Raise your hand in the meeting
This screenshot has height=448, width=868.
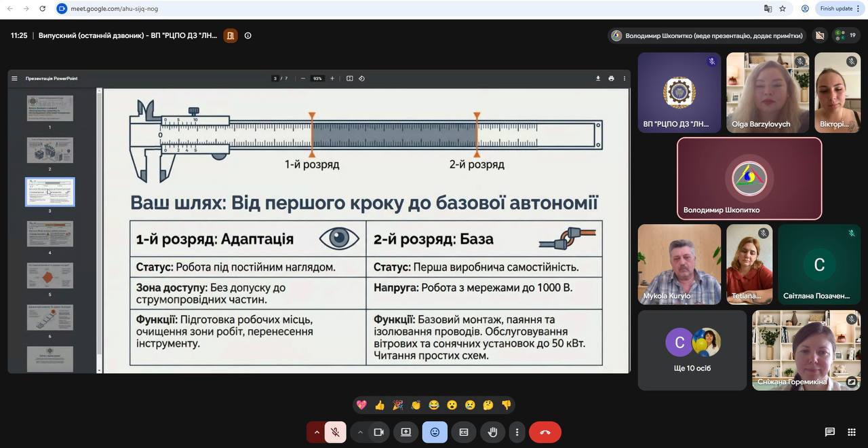493,432
